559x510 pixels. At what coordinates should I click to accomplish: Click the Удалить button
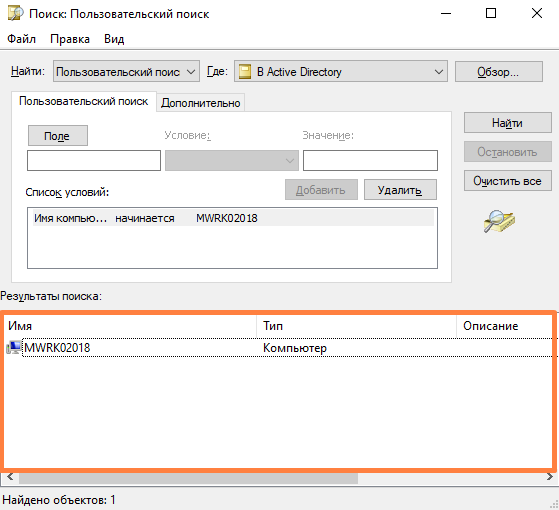400,190
